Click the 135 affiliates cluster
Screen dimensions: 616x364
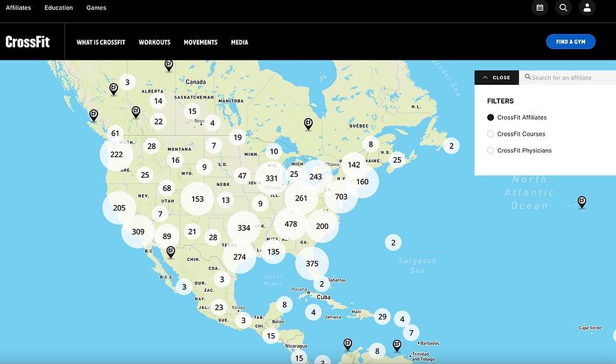[273, 251]
